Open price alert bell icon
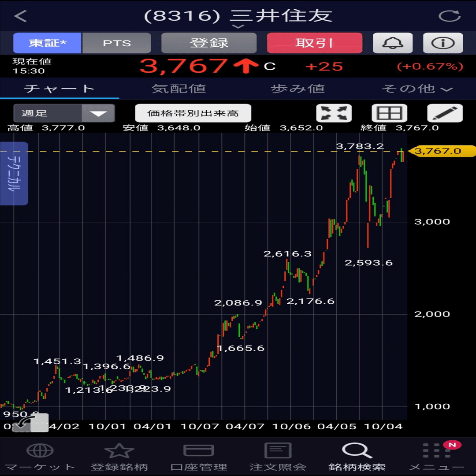The height and width of the screenshot is (476, 476). 393,43
